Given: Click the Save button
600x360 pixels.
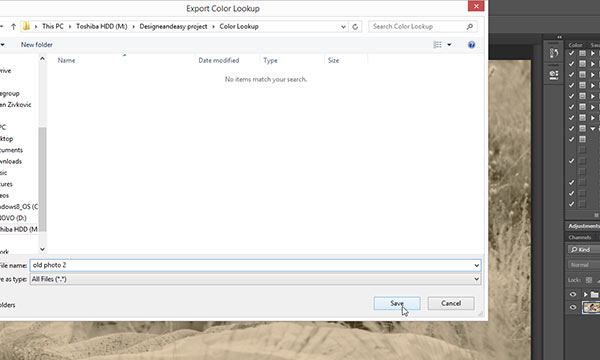Looking at the screenshot, I should (397, 303).
